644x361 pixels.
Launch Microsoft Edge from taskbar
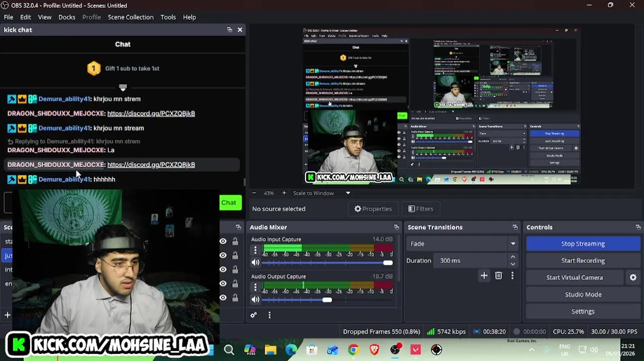[291, 350]
